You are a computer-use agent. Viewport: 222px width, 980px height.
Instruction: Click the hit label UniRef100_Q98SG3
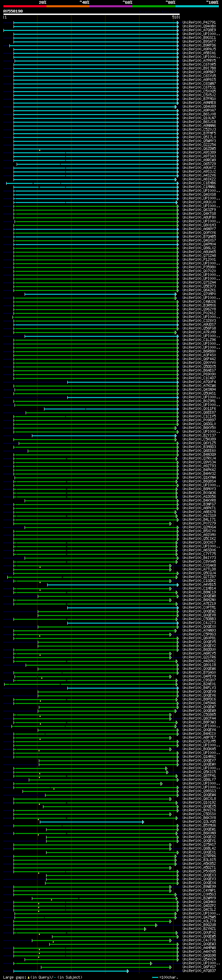(199, 791)
